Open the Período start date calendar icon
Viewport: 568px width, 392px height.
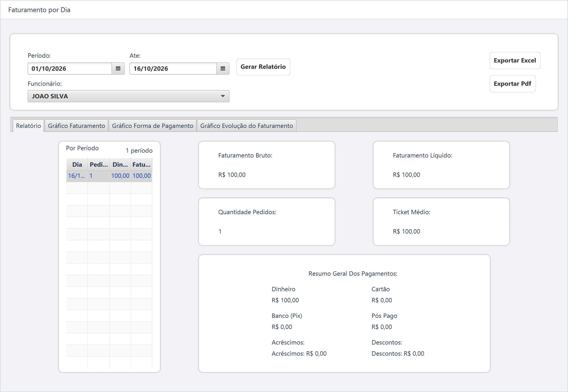tap(118, 69)
